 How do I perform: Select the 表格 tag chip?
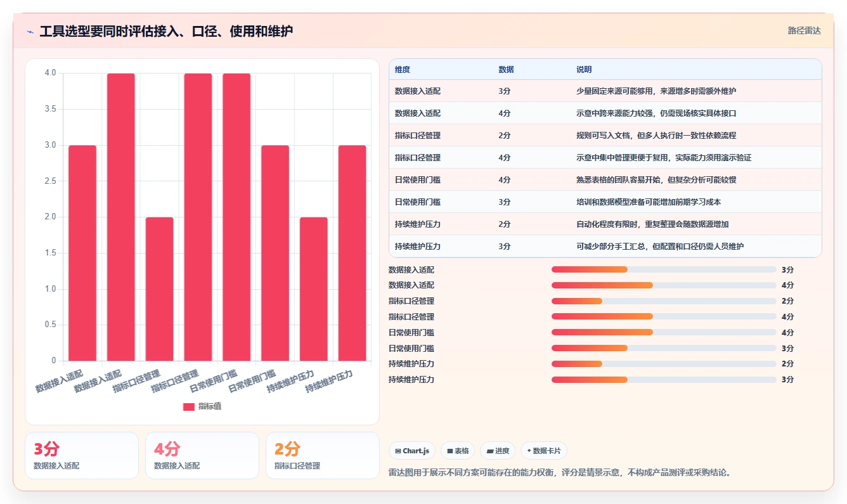[x=458, y=451]
